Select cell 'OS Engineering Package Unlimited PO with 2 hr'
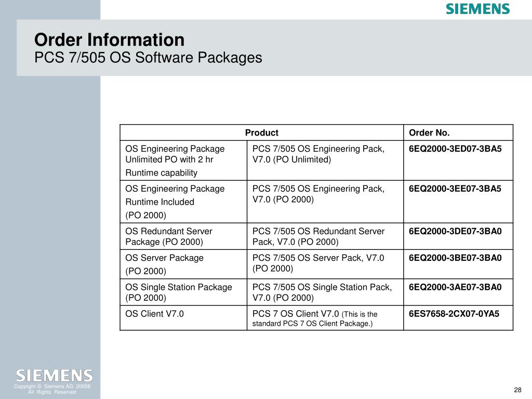The image size is (532, 399). click(183, 161)
